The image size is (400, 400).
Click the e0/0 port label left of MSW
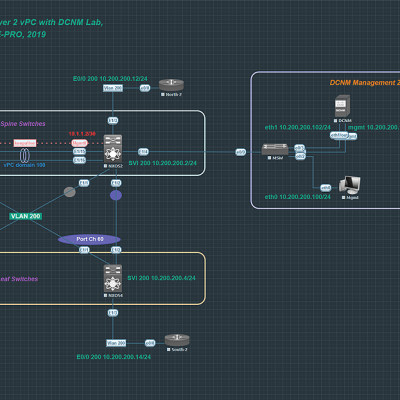pos(241,152)
